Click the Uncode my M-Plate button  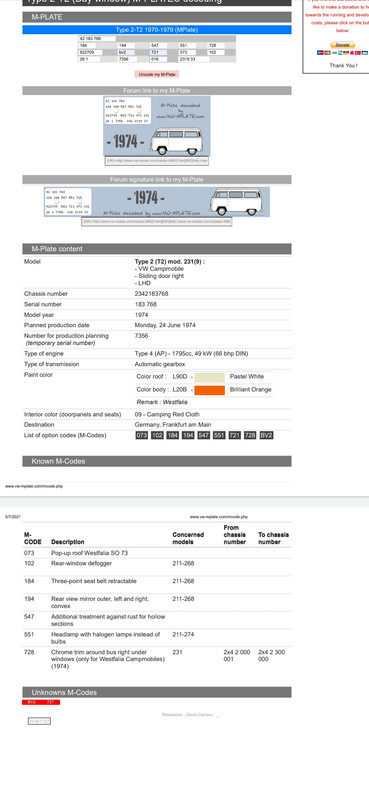click(157, 74)
